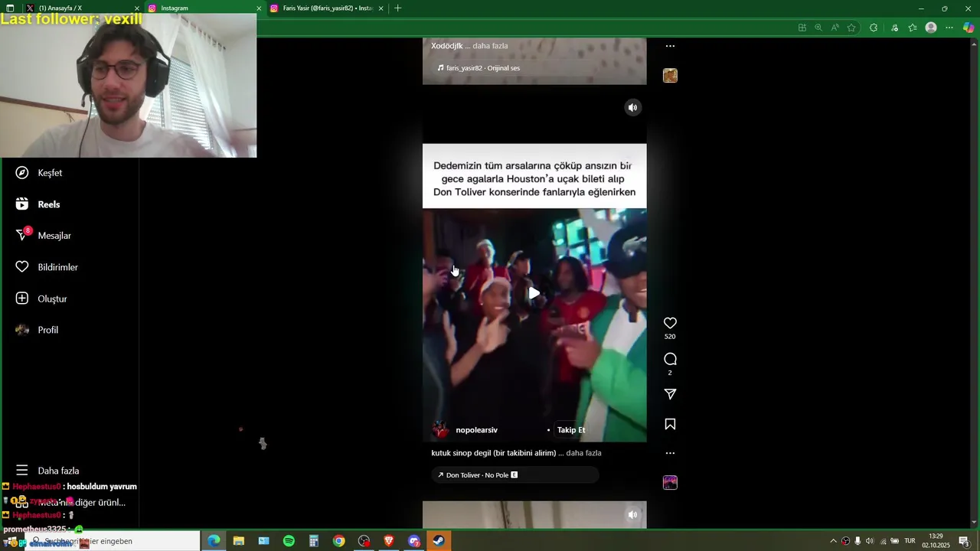Expand caption with daha fazla on nopolearsiv reel
Screen dimensions: 980x551
(x=583, y=453)
